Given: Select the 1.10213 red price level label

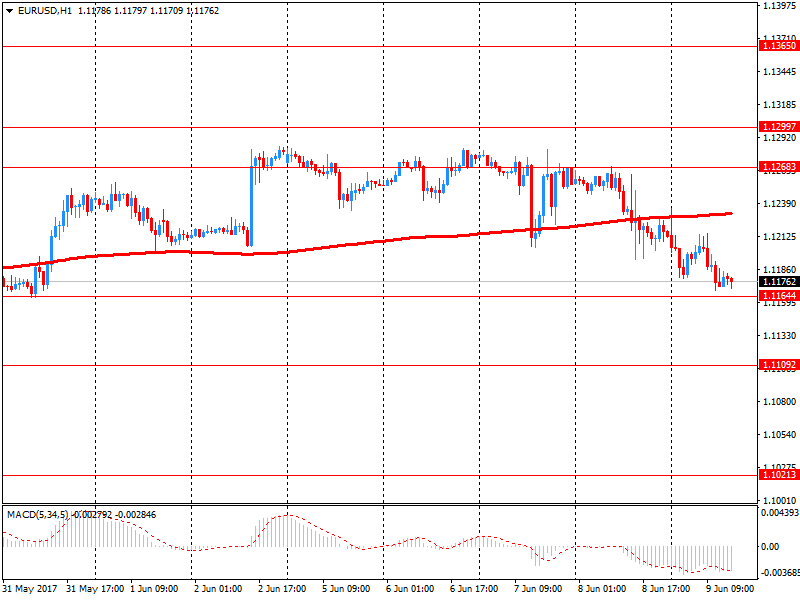Looking at the screenshot, I should point(779,475).
